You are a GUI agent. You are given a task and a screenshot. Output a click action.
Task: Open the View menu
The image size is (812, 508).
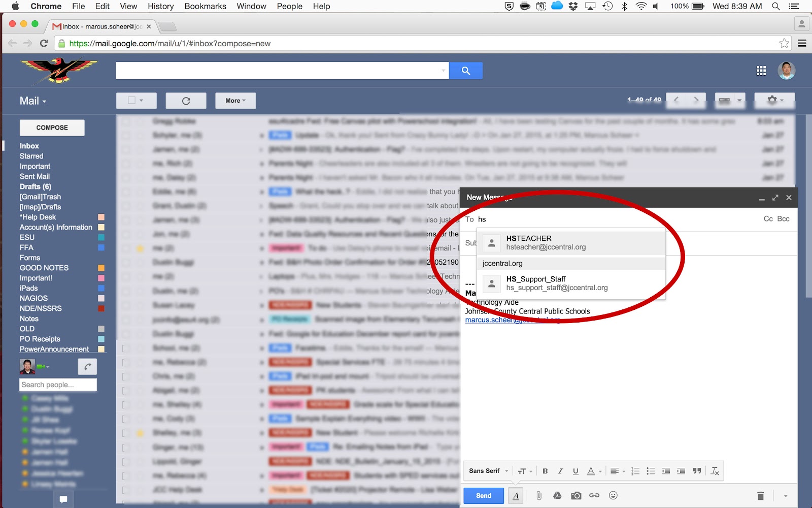[128, 6]
